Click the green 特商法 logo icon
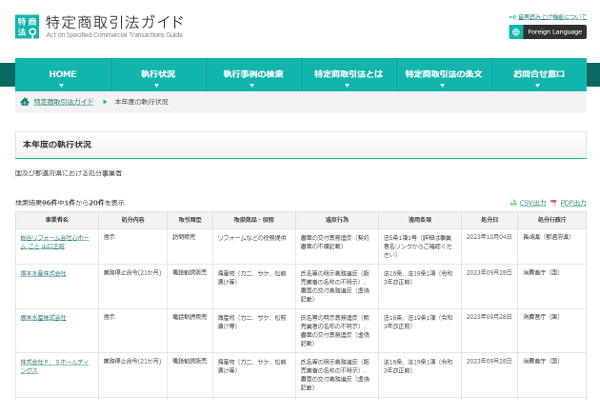 27,27
